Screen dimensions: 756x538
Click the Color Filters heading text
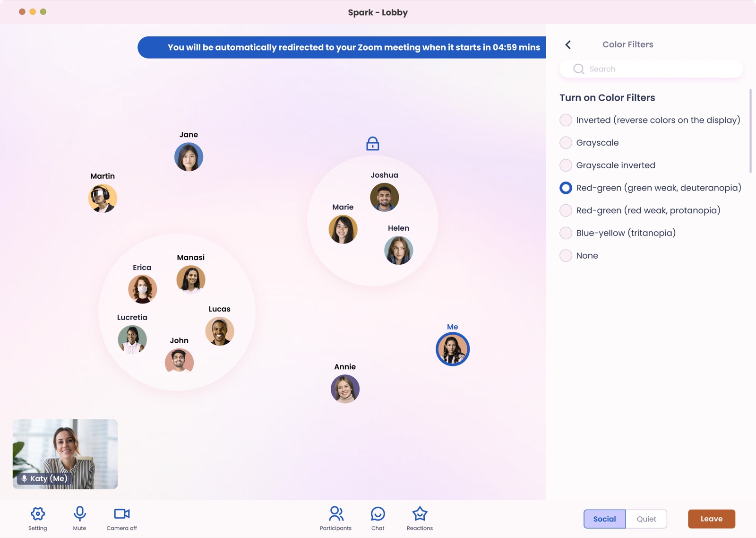pos(628,44)
